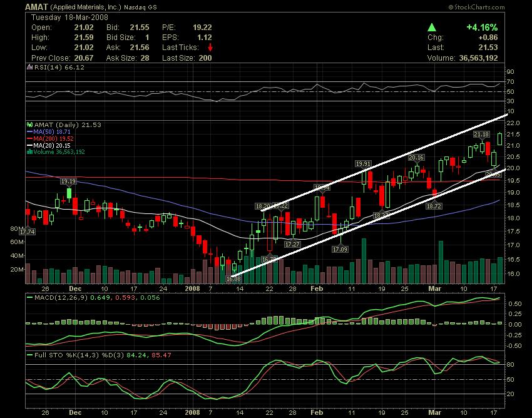Click the candlestick icon beside AMAT (Daily)

pos(29,125)
